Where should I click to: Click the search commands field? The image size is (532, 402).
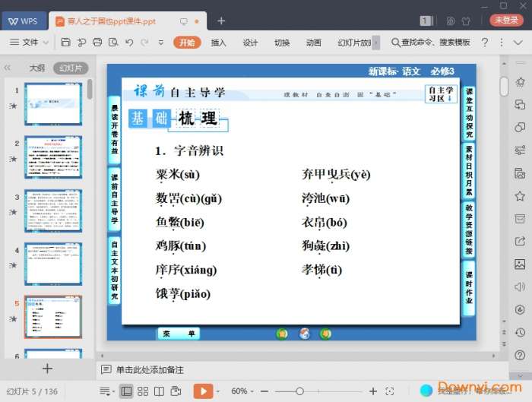[x=431, y=43]
